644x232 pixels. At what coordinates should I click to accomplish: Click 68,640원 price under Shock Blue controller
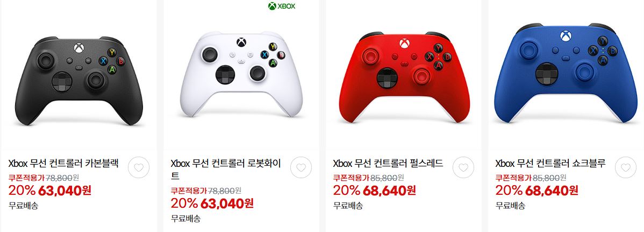[552, 191]
